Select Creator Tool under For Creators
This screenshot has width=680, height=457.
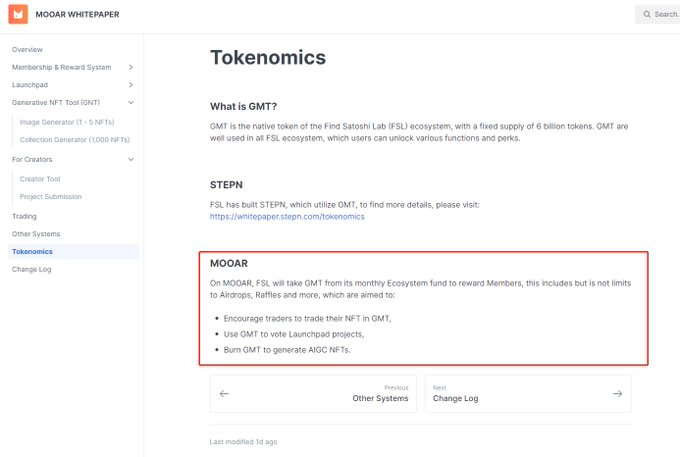40,179
